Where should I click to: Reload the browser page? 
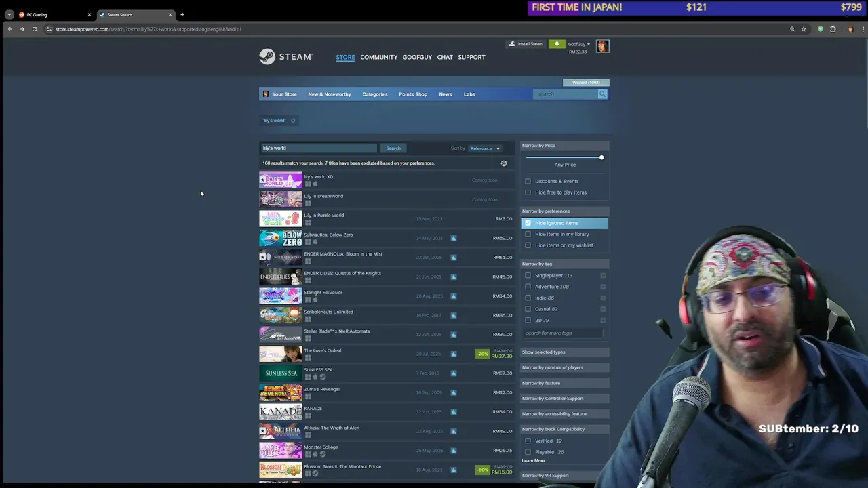[x=35, y=29]
